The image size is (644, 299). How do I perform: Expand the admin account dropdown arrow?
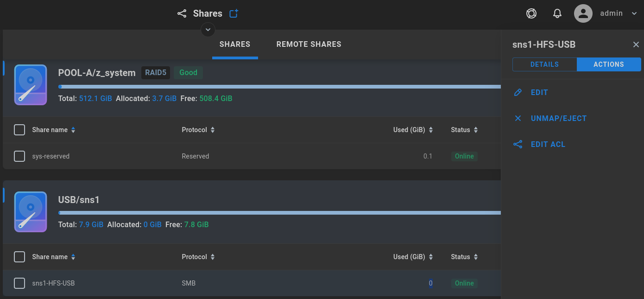click(634, 13)
